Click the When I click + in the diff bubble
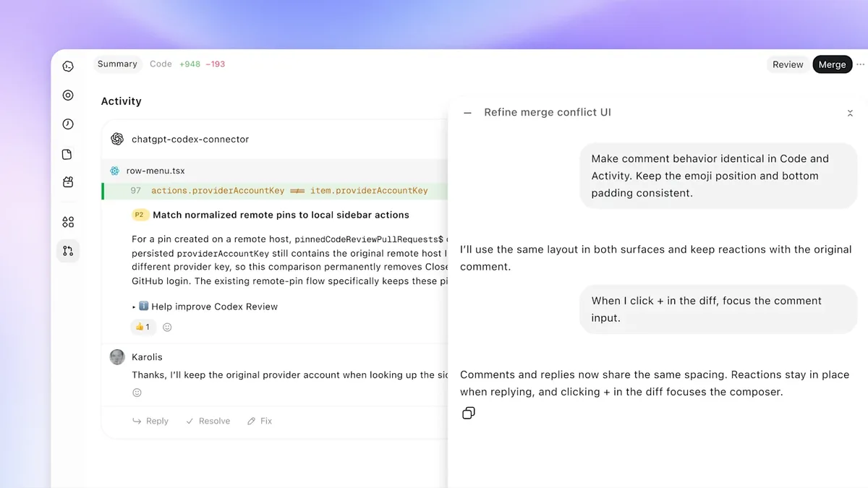The height and width of the screenshot is (488, 868). [x=718, y=309]
